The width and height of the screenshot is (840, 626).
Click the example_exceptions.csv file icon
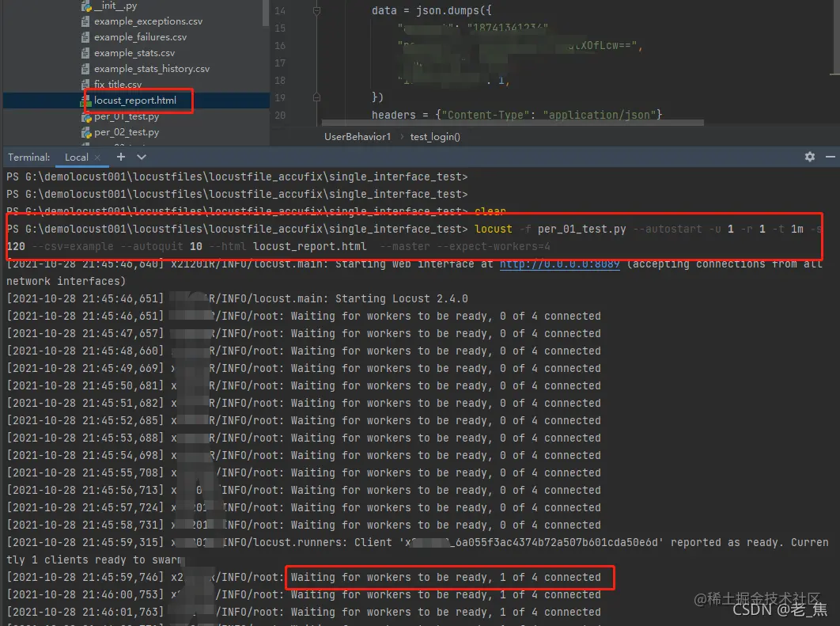click(85, 21)
